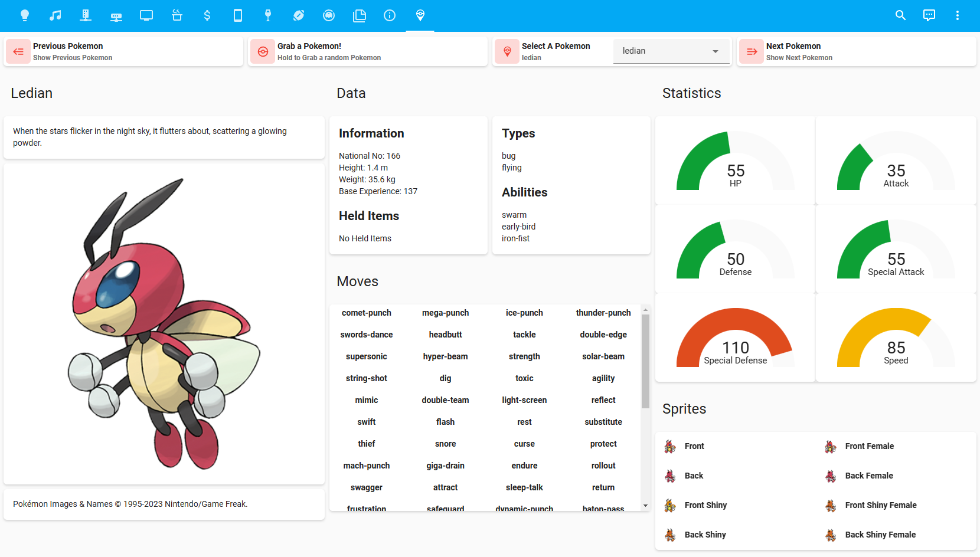Open the lightbulb category in the toolbar
The width and height of the screenshot is (980, 557).
point(25,15)
